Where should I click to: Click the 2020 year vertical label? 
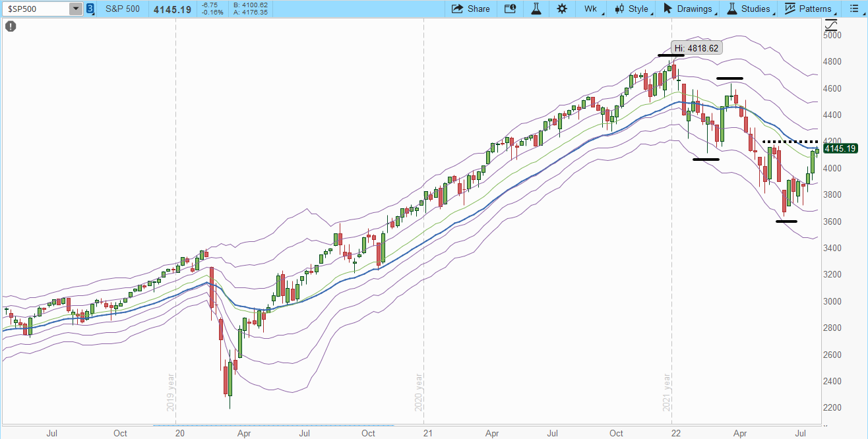pyautogui.click(x=418, y=393)
